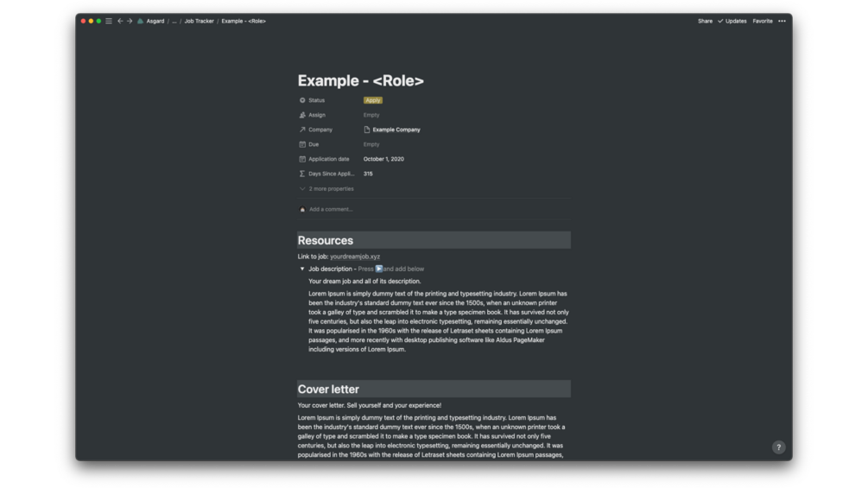Image resolution: width=868 pixels, height=488 pixels.
Task: Go to Asgard workspace breadcrumb
Action: click(x=155, y=21)
